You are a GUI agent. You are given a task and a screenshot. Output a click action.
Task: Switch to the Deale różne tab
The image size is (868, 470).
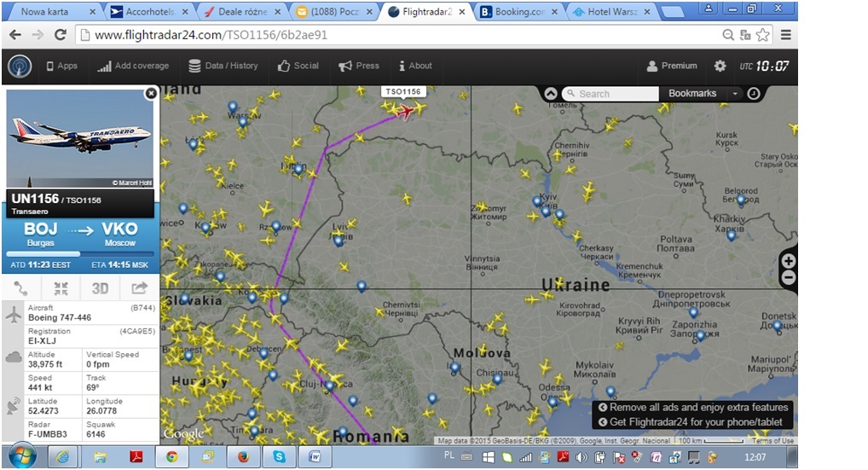[242, 12]
